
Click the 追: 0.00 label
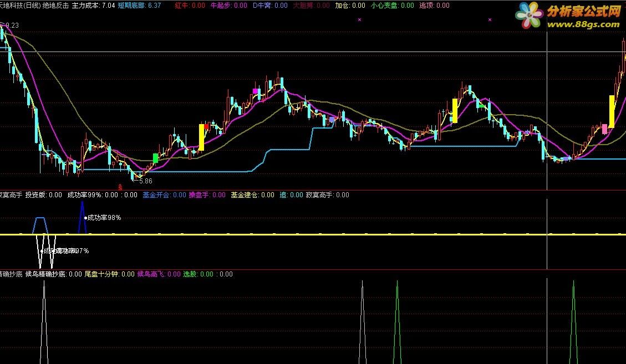pos(292,195)
